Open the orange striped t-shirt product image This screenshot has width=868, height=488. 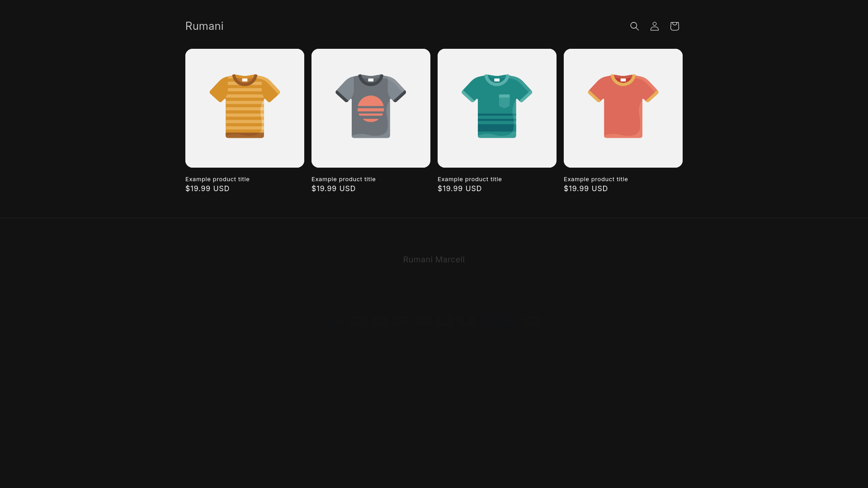(x=245, y=108)
